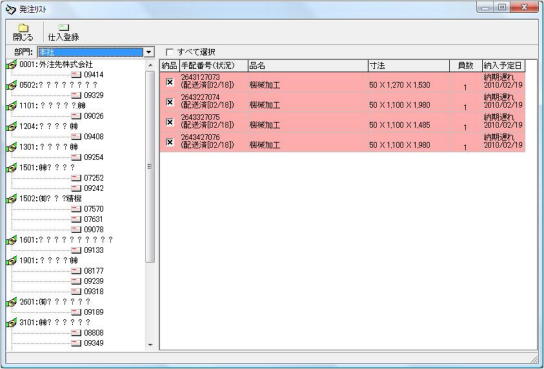Click order slip icon beside 07631
Image resolution: width=544 pixels, height=369 pixels.
coord(76,220)
